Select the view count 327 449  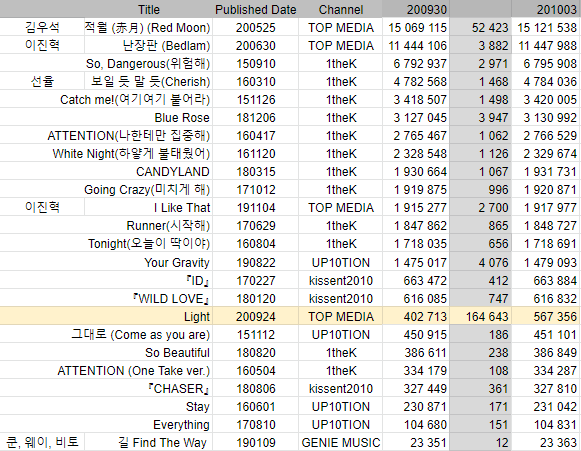(x=425, y=388)
